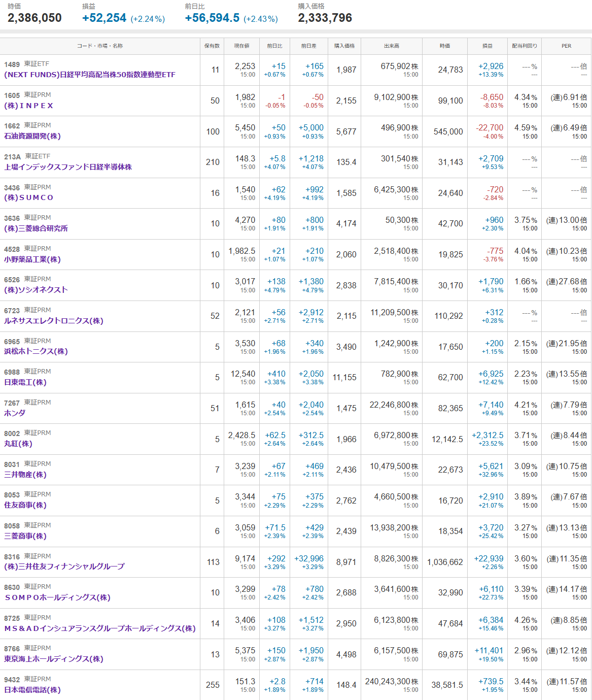The height and width of the screenshot is (700, 592).
Task: Select ホンダ dividend yield 4.21%
Action: (x=526, y=405)
